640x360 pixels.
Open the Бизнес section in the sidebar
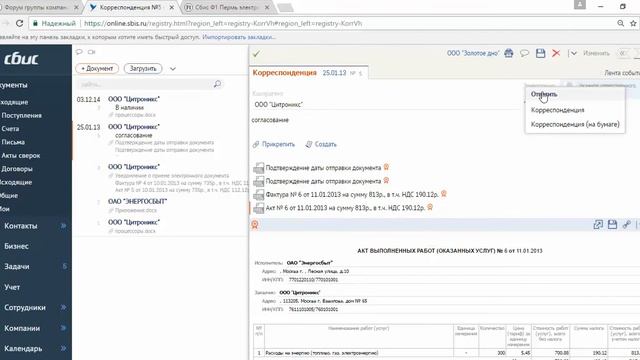pyautogui.click(x=16, y=246)
